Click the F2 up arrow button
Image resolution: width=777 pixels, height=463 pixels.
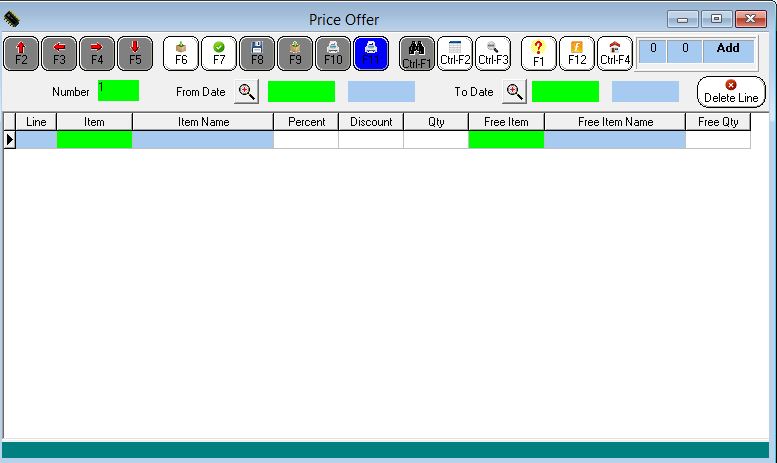point(21,53)
